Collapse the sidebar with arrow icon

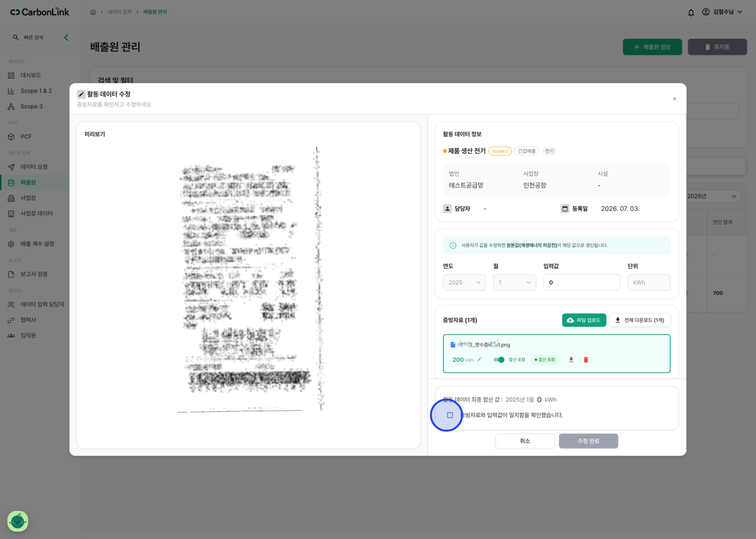[x=66, y=37]
